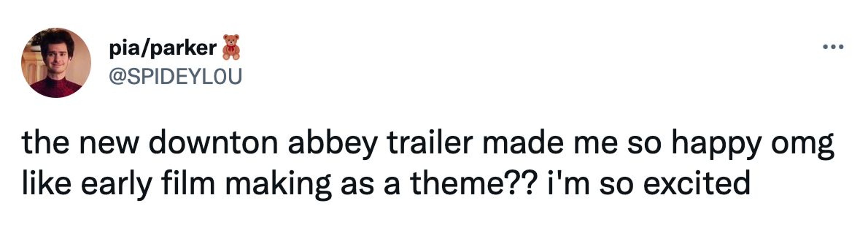
Task: Click the word "abbey" in the tweet
Action: [332, 143]
